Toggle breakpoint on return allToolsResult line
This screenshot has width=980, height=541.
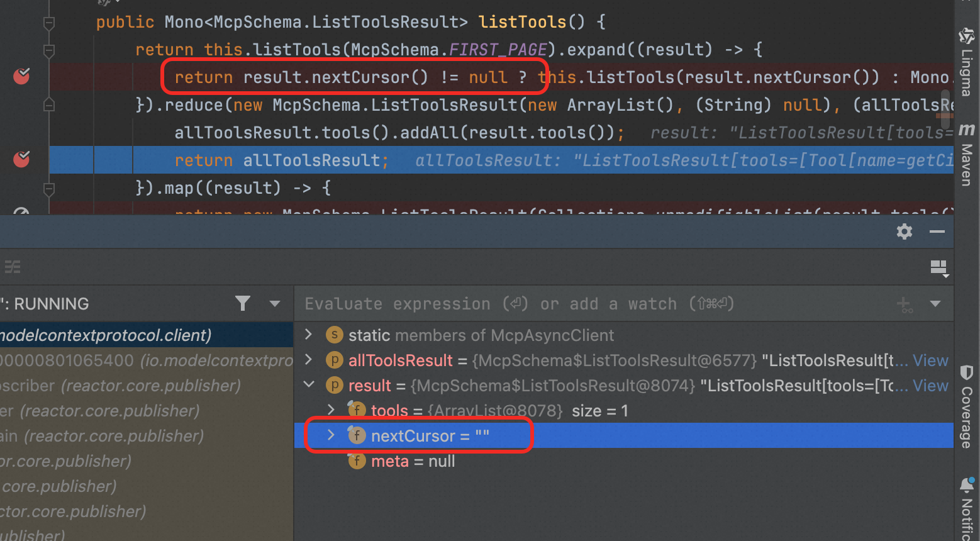pyautogui.click(x=21, y=160)
